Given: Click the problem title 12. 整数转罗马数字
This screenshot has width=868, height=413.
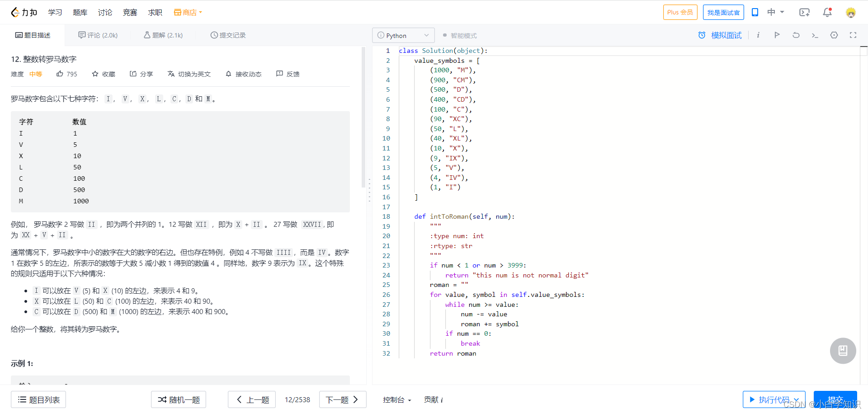Looking at the screenshot, I should click(44, 59).
